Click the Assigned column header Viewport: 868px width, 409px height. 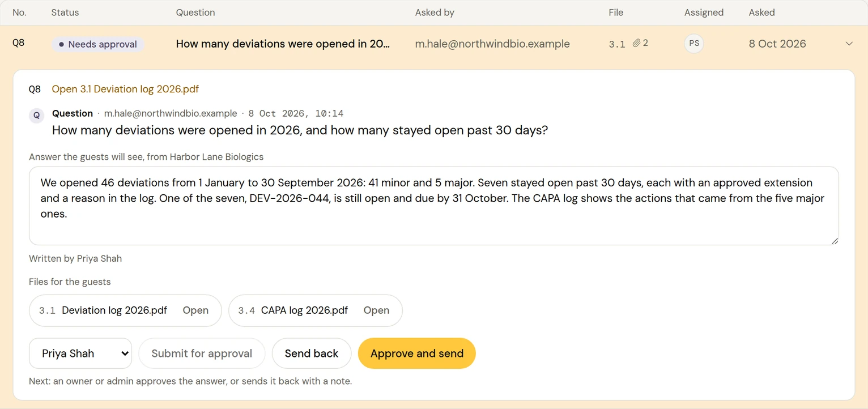[x=704, y=12]
